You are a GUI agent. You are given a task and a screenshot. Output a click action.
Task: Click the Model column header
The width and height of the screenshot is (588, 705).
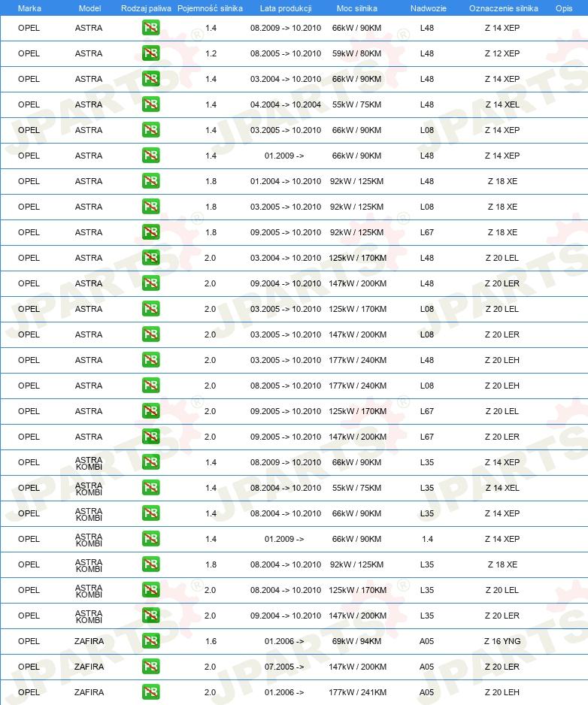click(89, 8)
